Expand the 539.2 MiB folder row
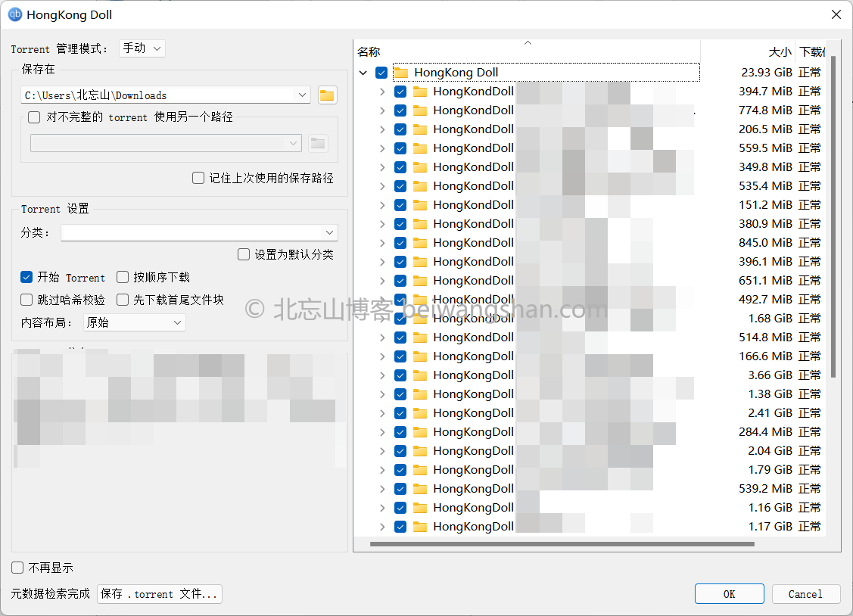 coord(382,489)
